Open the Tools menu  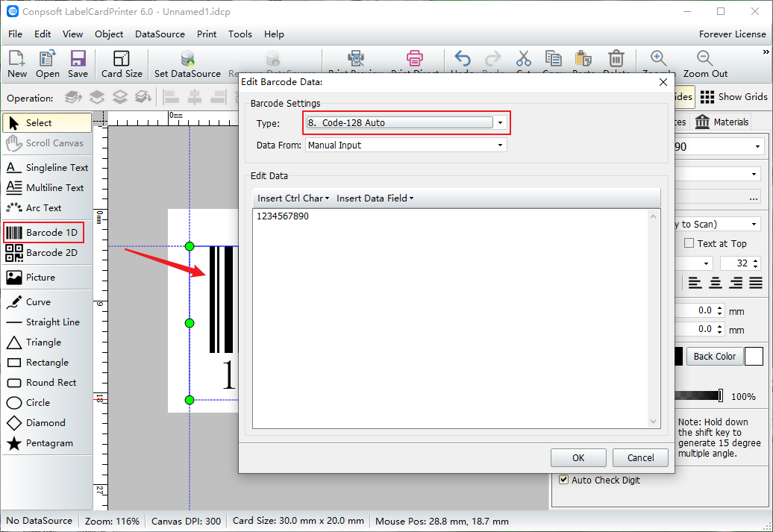(x=240, y=34)
